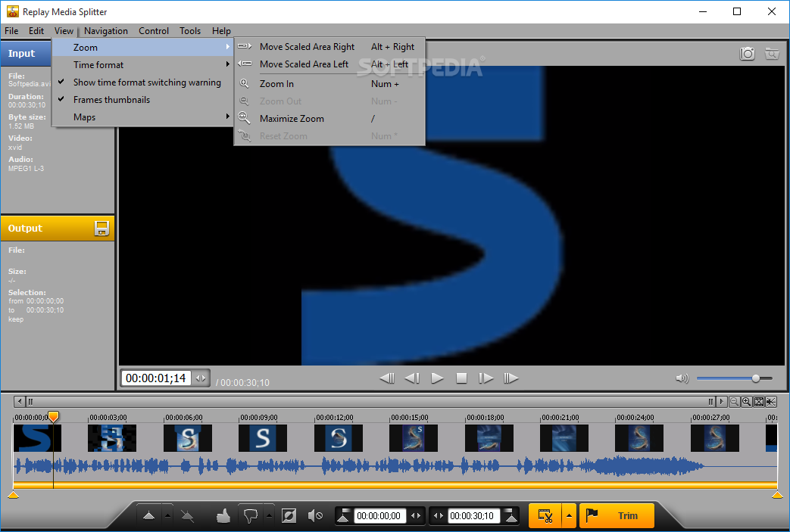The height and width of the screenshot is (532, 790).
Task: Expand the Maps submenu
Action: (143, 117)
